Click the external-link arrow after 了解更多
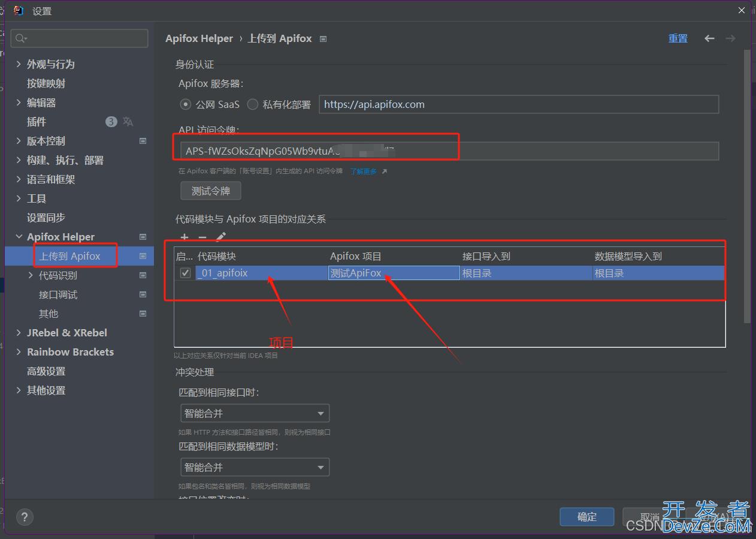 point(384,171)
